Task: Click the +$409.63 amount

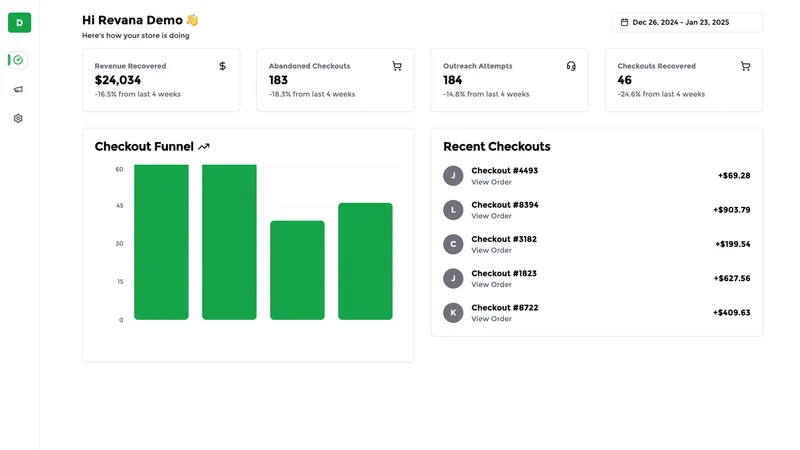Action: [x=732, y=312]
